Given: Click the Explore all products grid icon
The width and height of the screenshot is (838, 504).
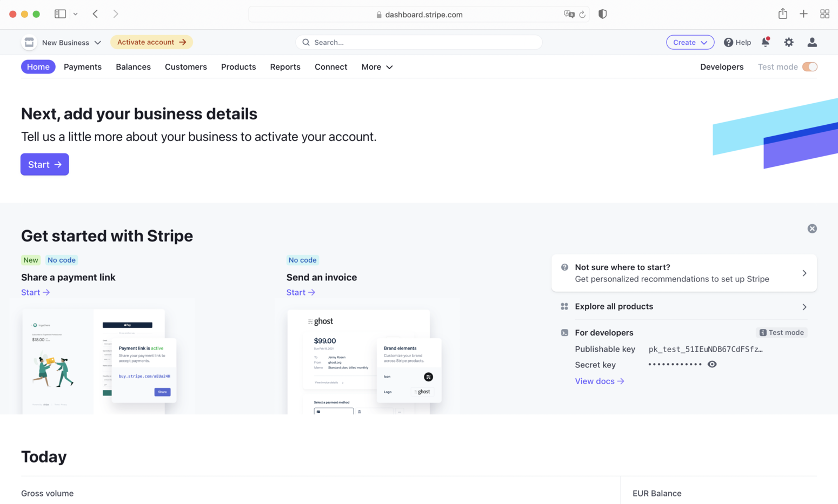Looking at the screenshot, I should tap(564, 306).
